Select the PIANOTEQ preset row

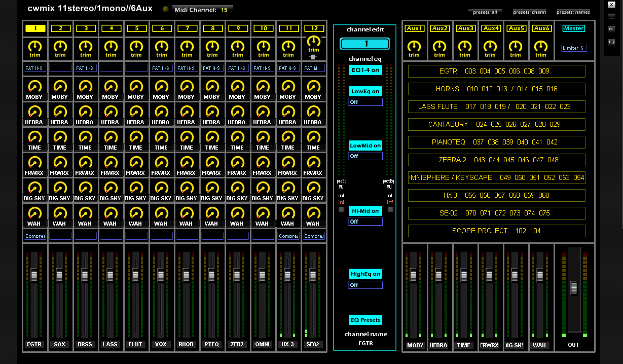tap(496, 142)
